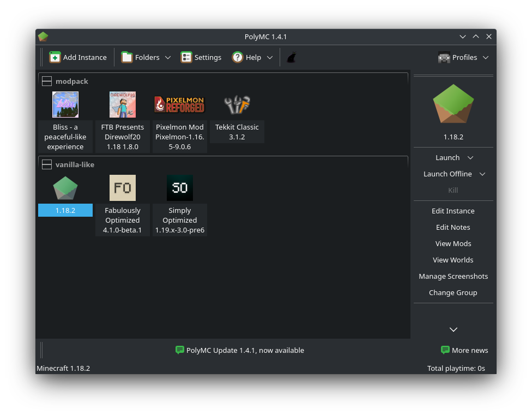Open Edit Instance
This screenshot has width=532, height=416.
453,211
